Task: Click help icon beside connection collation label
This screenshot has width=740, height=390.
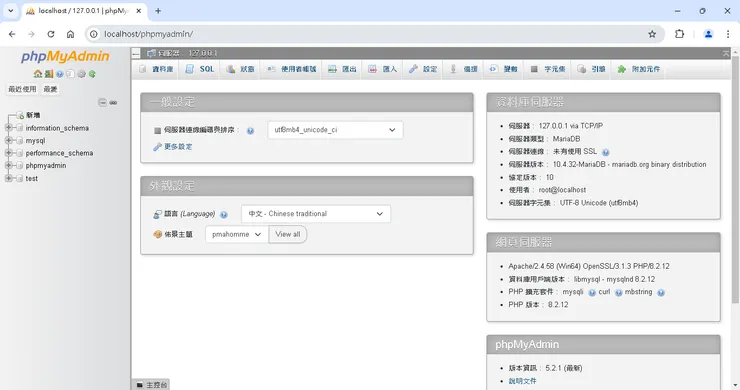Action: [250, 131]
